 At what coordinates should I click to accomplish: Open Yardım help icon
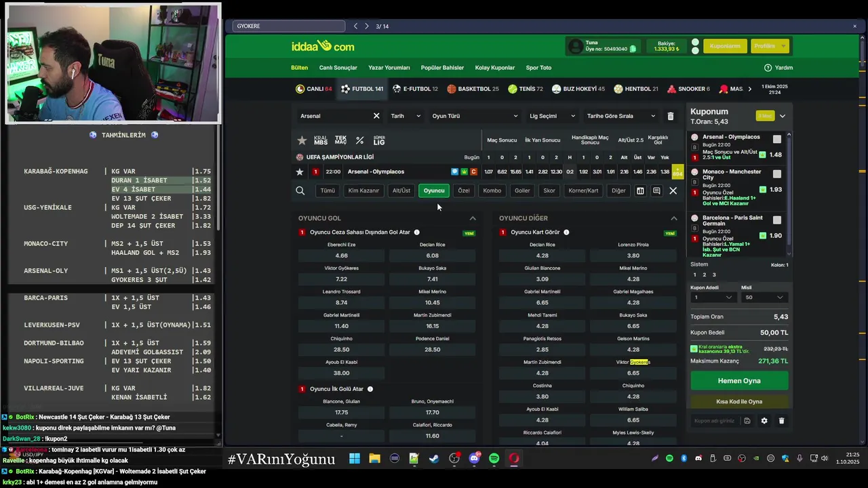768,68
